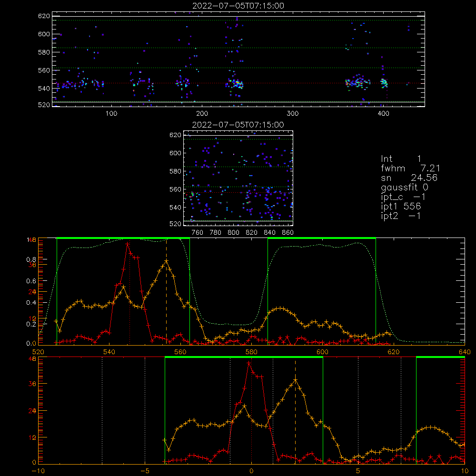476x476 pixels.
Task: Click third plot white y-label 0.6
Action: tap(31, 281)
